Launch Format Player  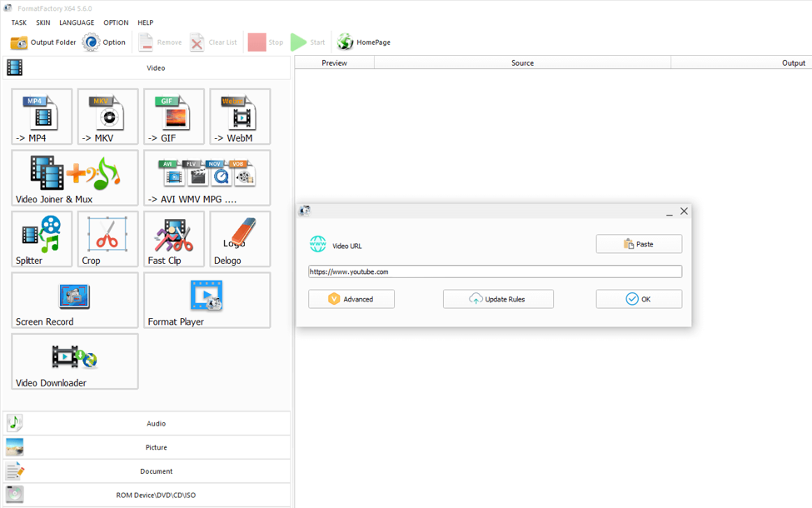point(207,301)
